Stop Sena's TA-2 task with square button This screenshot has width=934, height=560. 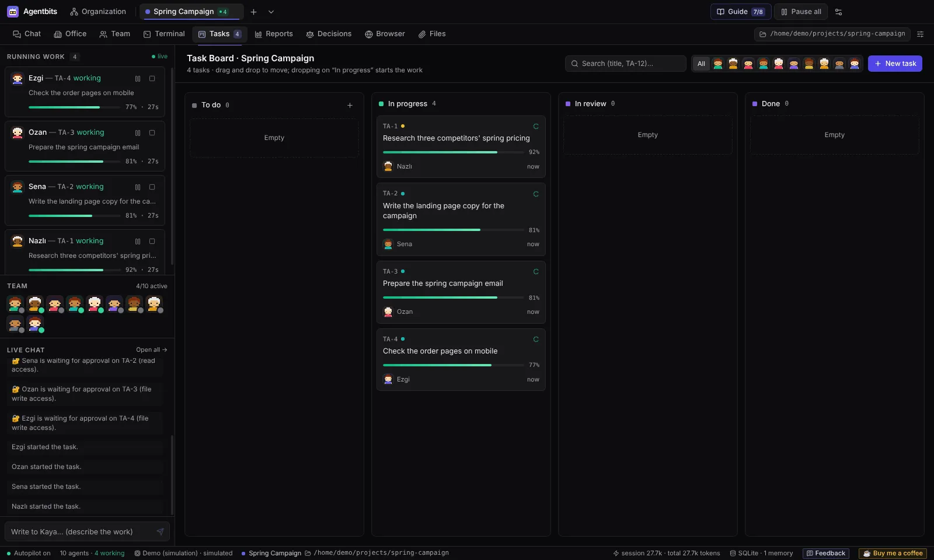152,187
